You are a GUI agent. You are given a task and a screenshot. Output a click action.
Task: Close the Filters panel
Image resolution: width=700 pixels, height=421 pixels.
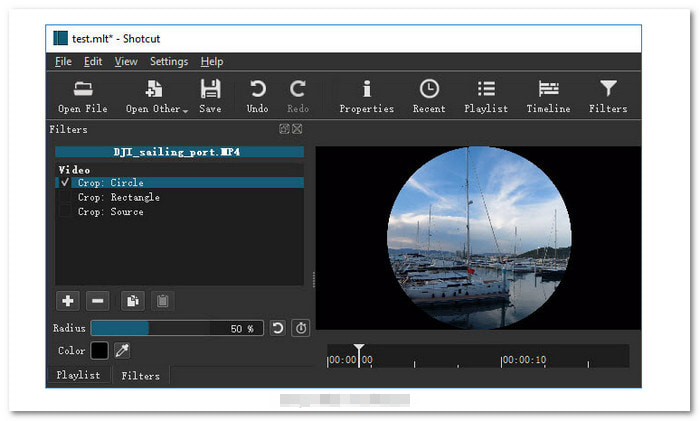pyautogui.click(x=297, y=129)
